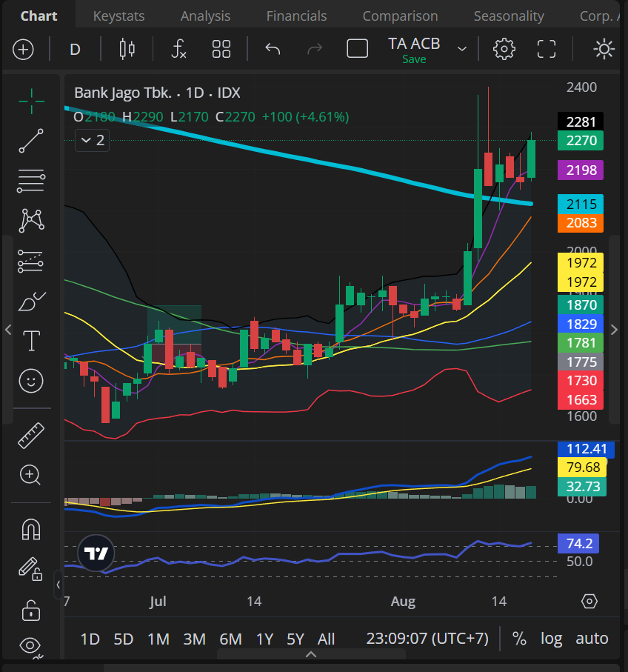Image resolution: width=628 pixels, height=672 pixels.
Task: Activate the zoom in tool
Action: [x=30, y=475]
